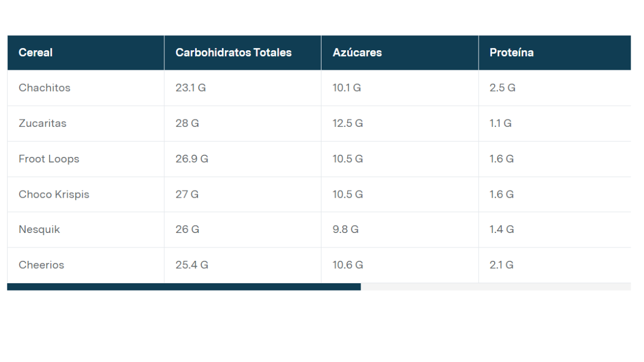Select the Chachitos row label

tap(45, 88)
